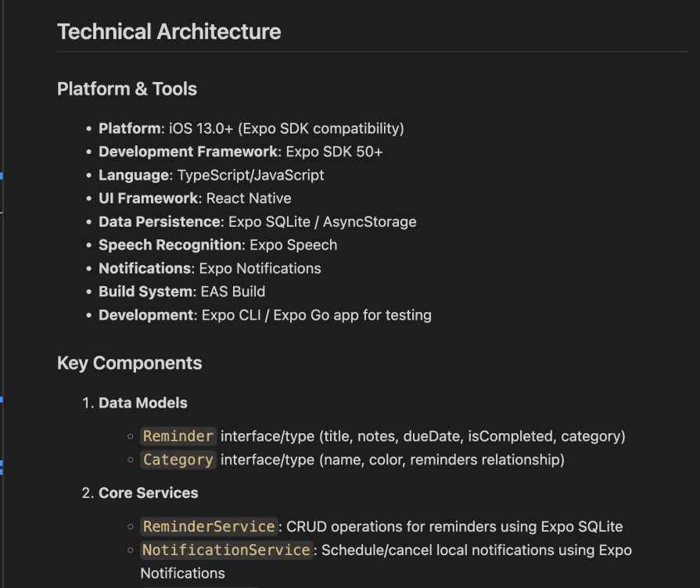
Task: Click the Data Models list item
Action: tap(142, 403)
